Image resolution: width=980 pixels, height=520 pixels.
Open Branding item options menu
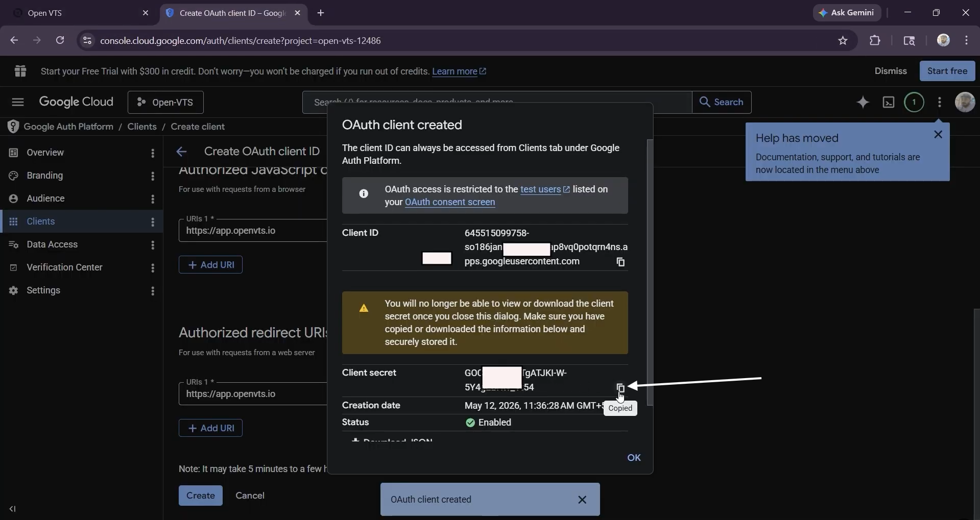point(153,176)
